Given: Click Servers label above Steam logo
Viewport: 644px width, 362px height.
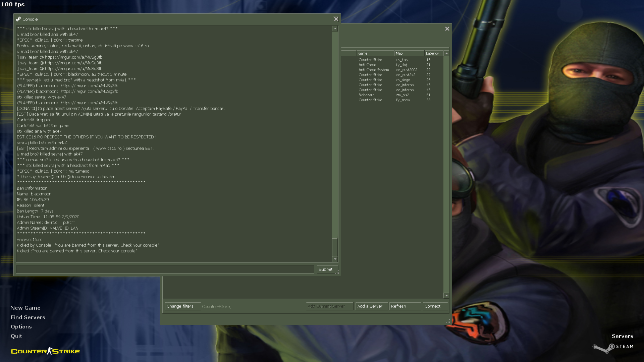Looking at the screenshot, I should tap(622, 336).
